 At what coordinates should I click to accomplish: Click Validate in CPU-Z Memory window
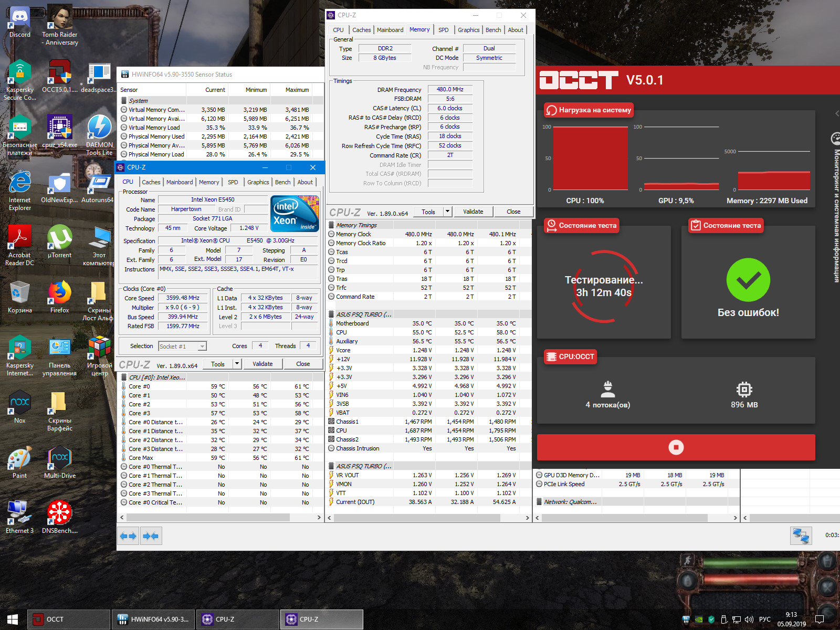tap(473, 212)
